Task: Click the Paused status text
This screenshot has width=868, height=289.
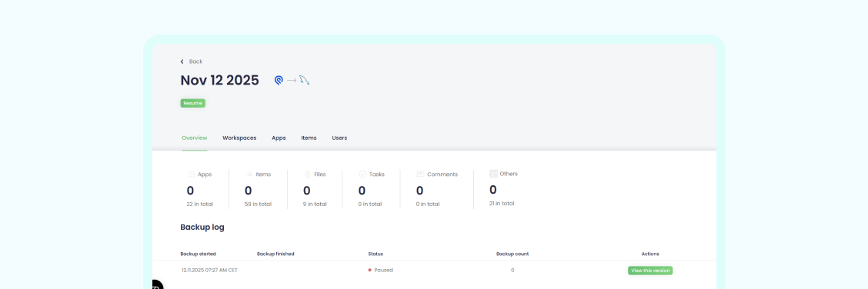Action: click(383, 271)
